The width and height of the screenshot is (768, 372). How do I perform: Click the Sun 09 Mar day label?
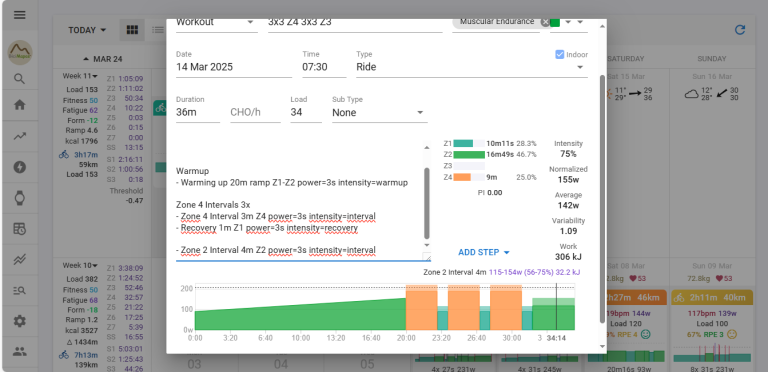[x=712, y=266]
